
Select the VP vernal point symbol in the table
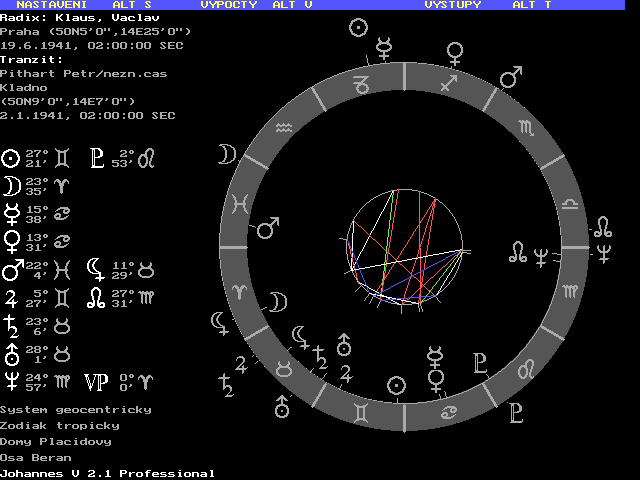click(96, 382)
